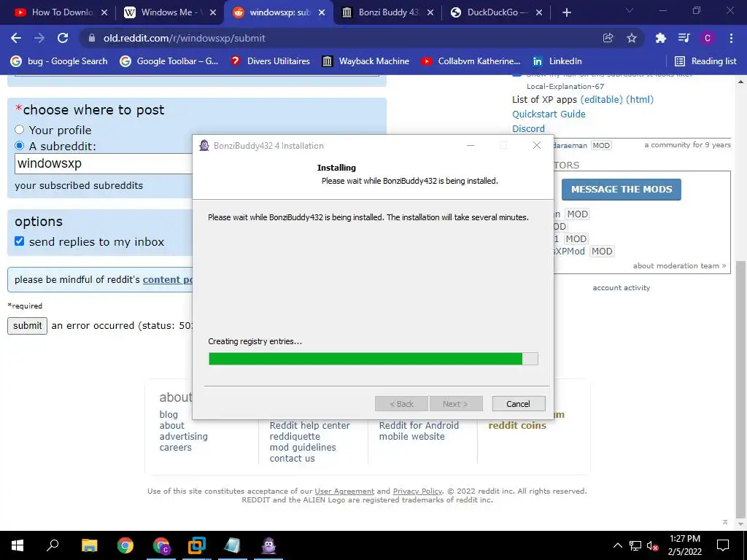Click the address bar URL
The width and height of the screenshot is (747, 560).
pos(184,38)
